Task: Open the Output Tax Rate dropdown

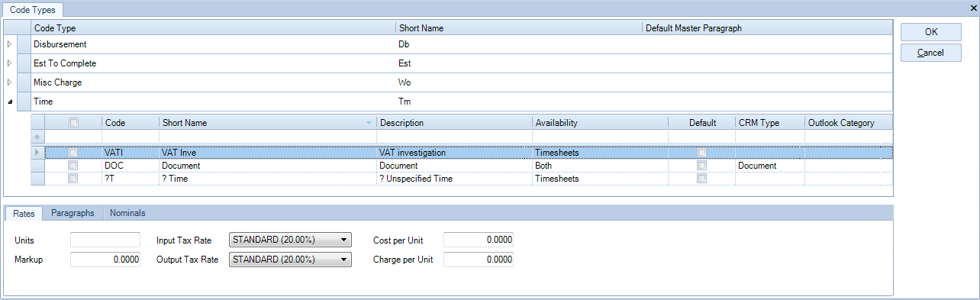Action: pyautogui.click(x=290, y=260)
